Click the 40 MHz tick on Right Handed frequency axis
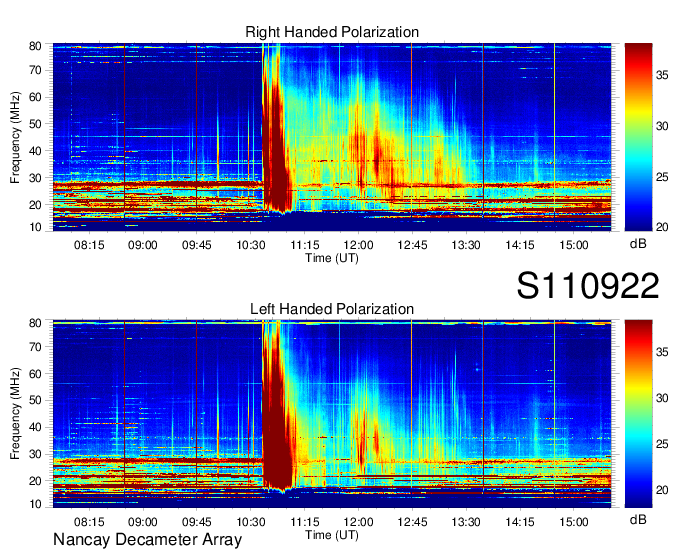Image resolution: width=680 pixels, height=552 pixels. (x=35, y=151)
